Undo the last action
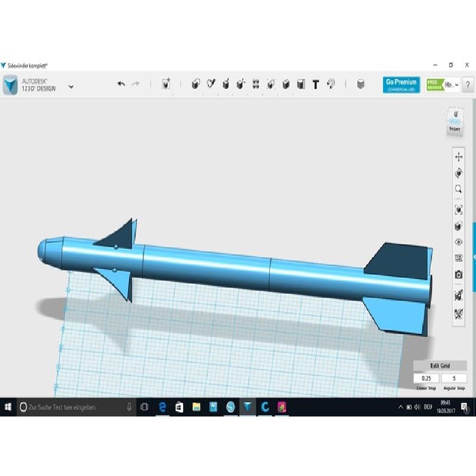 pos(121,84)
